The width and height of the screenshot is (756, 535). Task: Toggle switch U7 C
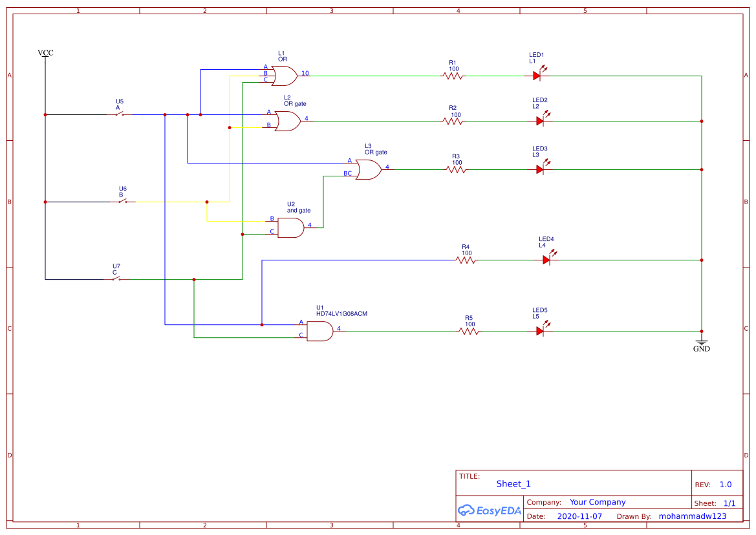115,278
